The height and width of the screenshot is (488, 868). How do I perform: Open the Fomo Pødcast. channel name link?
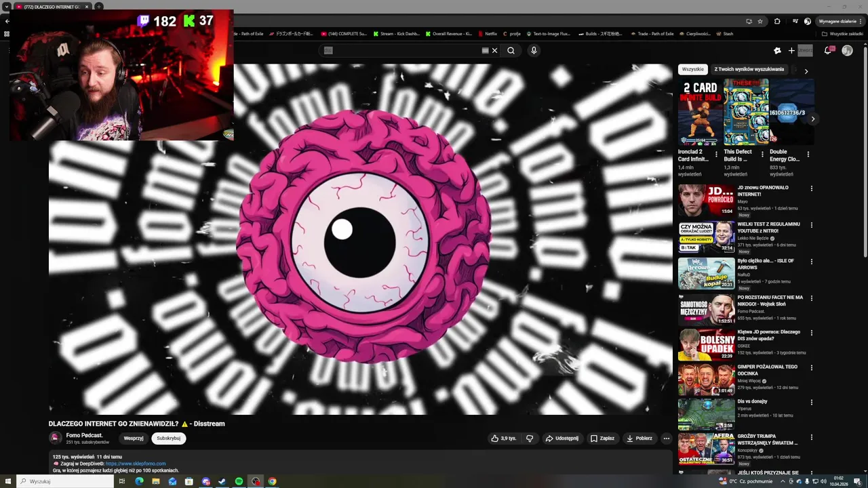84,435
